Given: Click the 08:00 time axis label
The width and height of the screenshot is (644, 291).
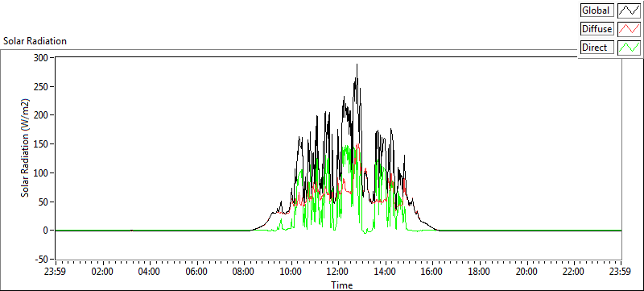Looking at the screenshot, I should 244,272.
